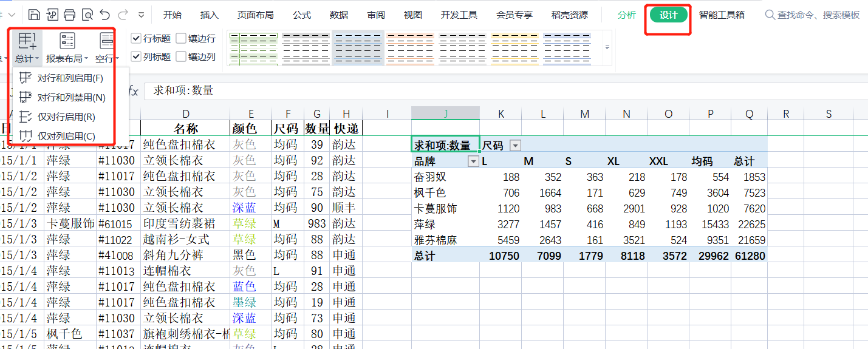Click the 空行 blank rows icon
The image size is (868, 349).
point(107,41)
